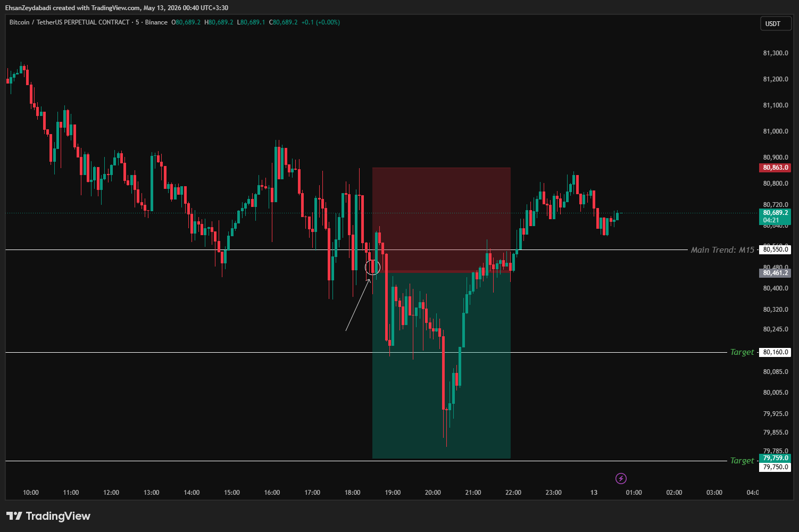The width and height of the screenshot is (799, 532).
Task: Select the high value H80,689.2
Action: tap(219, 22)
